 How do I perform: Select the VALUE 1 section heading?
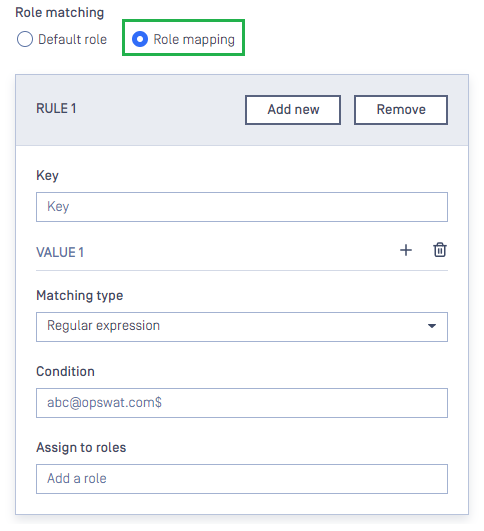[x=60, y=252]
